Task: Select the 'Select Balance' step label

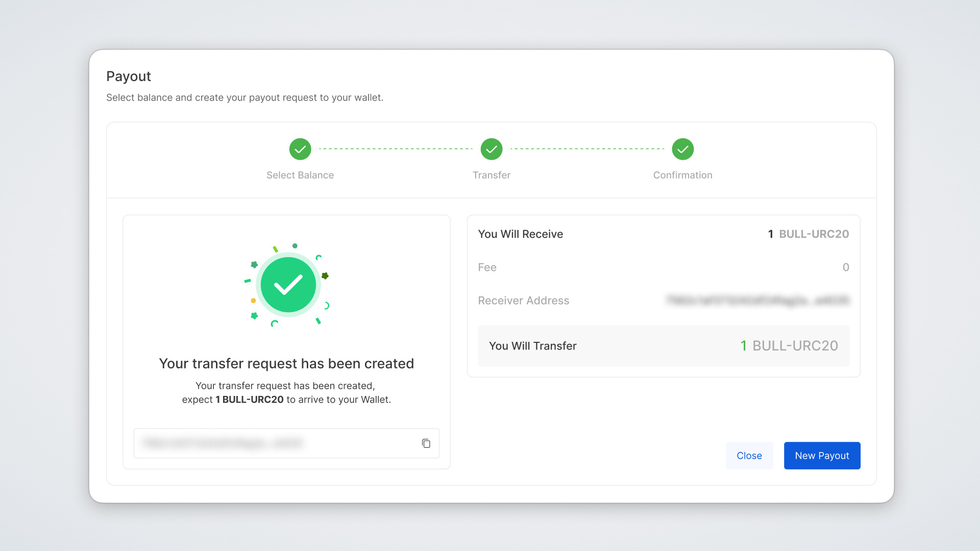Action: (x=300, y=175)
